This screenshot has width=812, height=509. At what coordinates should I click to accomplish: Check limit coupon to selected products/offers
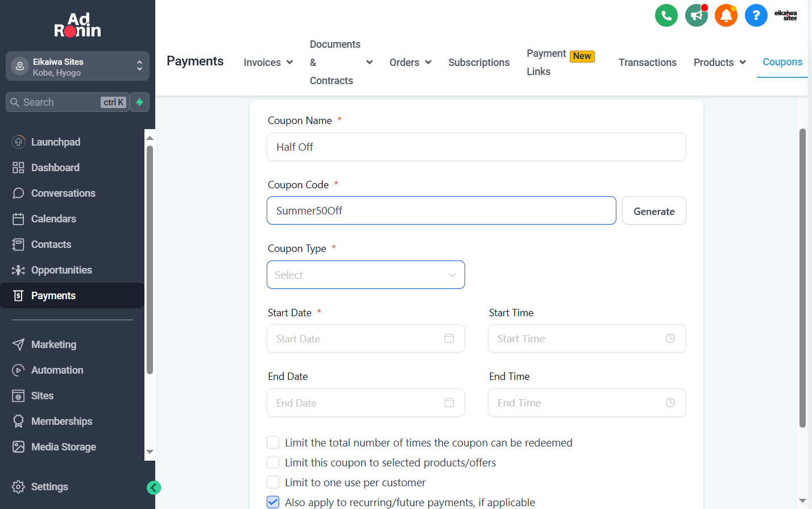pyautogui.click(x=273, y=462)
